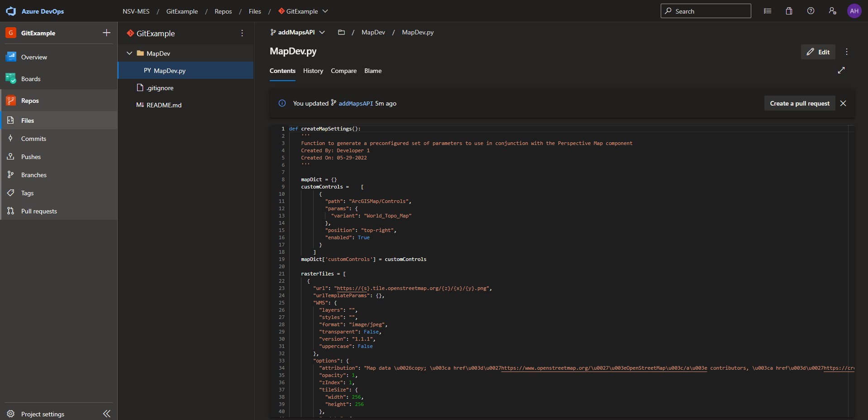The height and width of the screenshot is (420, 868).
Task: Open Tags under Repos
Action: coord(59,193)
